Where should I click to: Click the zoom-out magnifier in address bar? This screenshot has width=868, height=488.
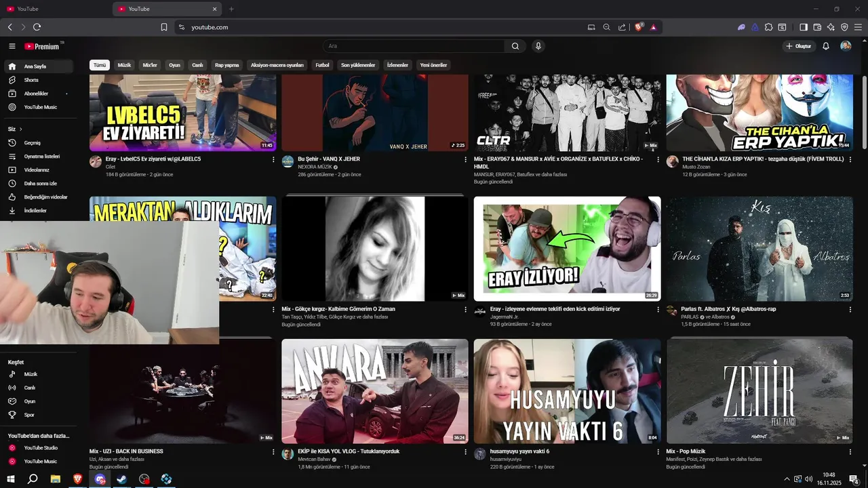tap(606, 27)
